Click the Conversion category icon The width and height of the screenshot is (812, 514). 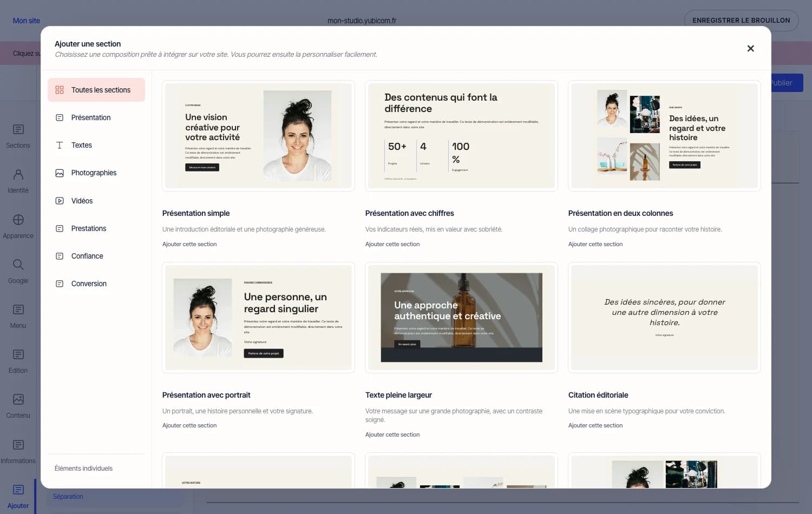pyautogui.click(x=60, y=284)
